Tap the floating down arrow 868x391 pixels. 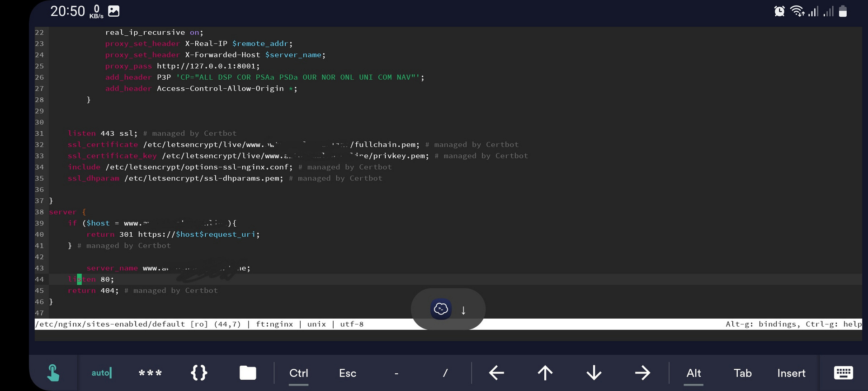(x=463, y=310)
